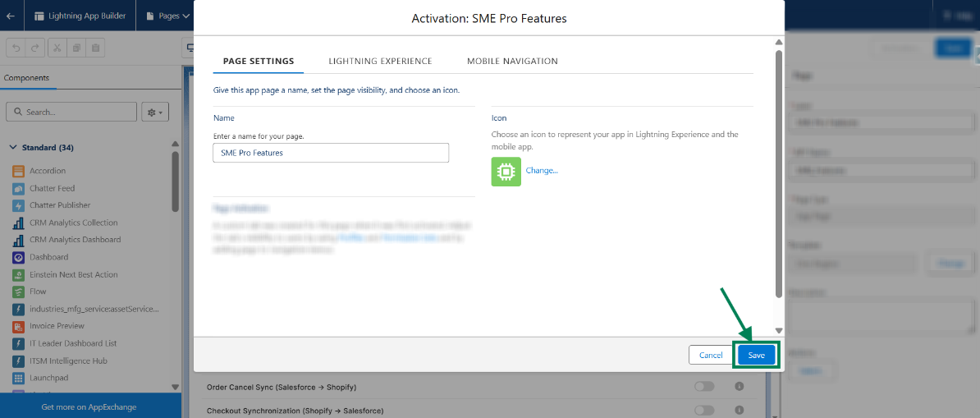Enable Checkout Synchronization toggle
The height and width of the screenshot is (418, 980).
point(703,410)
